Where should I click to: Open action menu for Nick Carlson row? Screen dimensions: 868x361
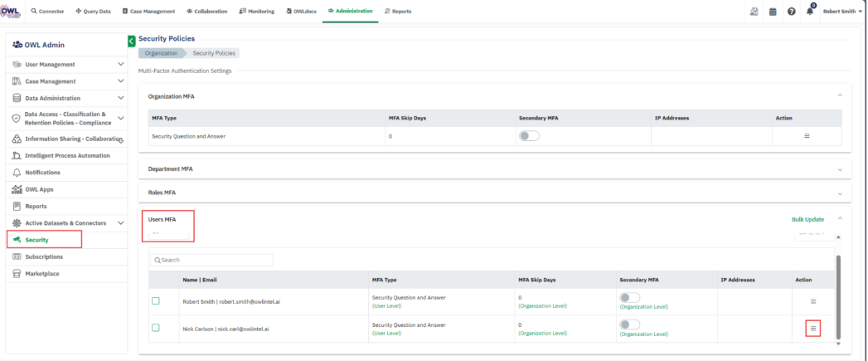(x=813, y=329)
